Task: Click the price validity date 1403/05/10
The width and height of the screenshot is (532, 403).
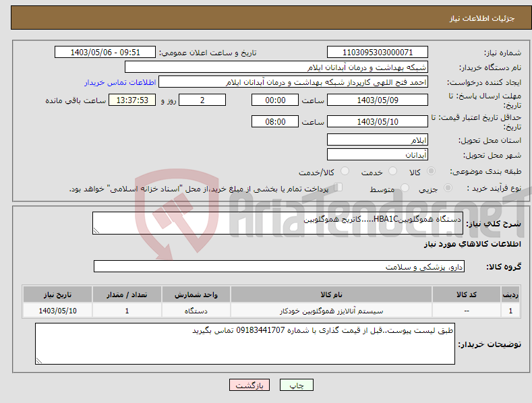Action: coord(378,121)
